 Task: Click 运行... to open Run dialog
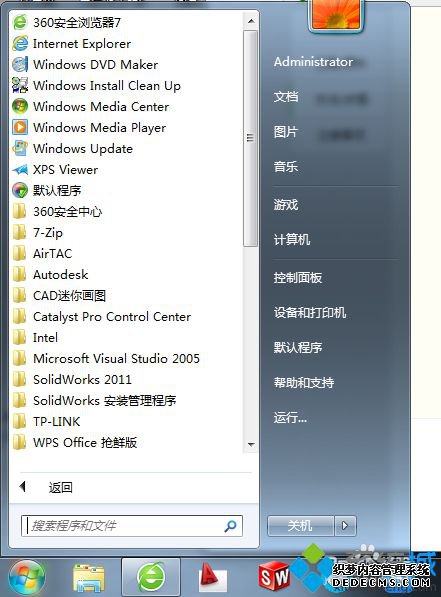(290, 418)
